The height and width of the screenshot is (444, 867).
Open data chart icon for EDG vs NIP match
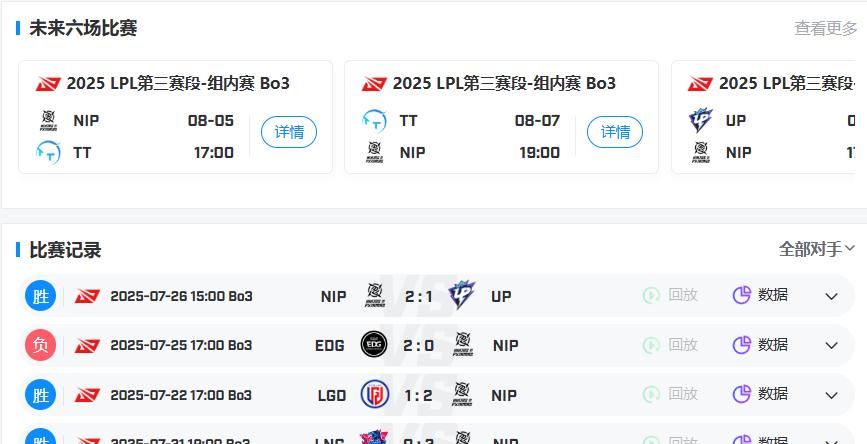[x=742, y=345]
